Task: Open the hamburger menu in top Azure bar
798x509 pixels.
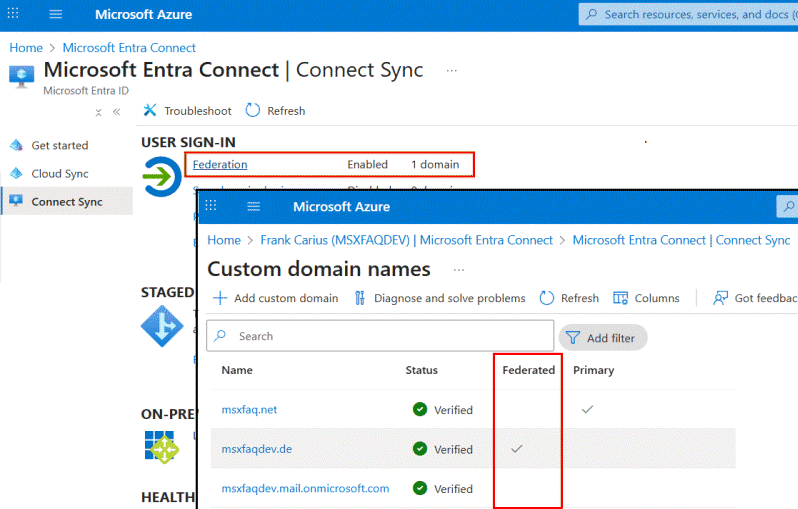Action: 55,14
